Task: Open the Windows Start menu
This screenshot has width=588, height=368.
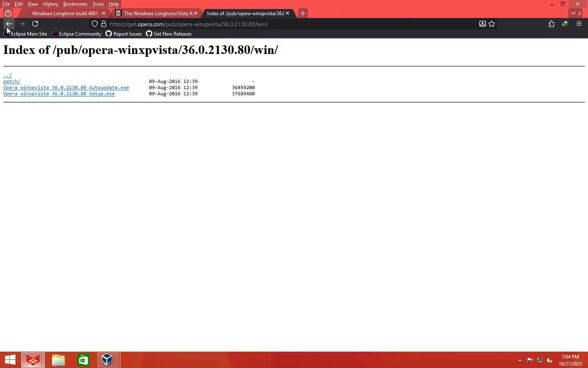Action: point(10,360)
